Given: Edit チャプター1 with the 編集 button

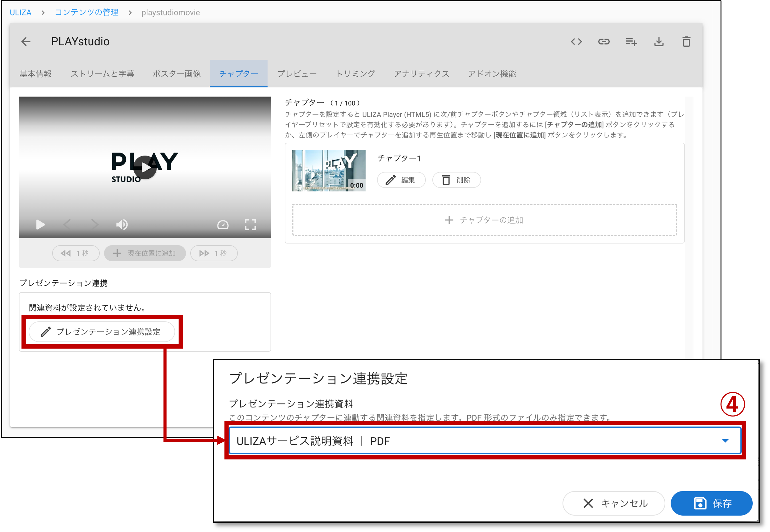Looking at the screenshot, I should click(402, 180).
